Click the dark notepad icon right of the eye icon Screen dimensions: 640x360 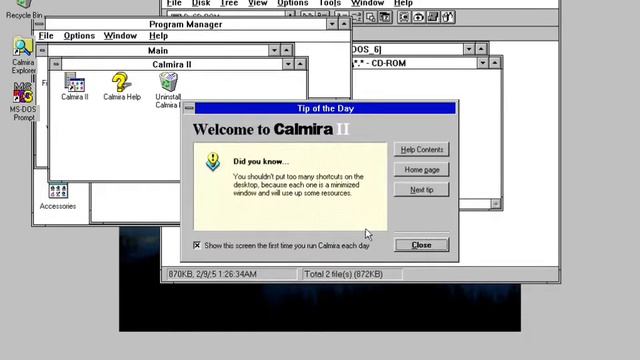433,17
